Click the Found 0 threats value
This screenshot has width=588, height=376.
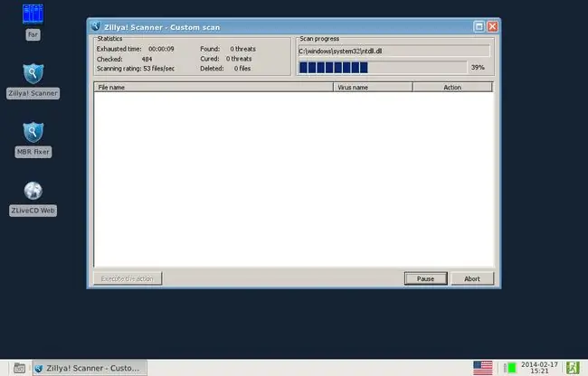pyautogui.click(x=243, y=49)
